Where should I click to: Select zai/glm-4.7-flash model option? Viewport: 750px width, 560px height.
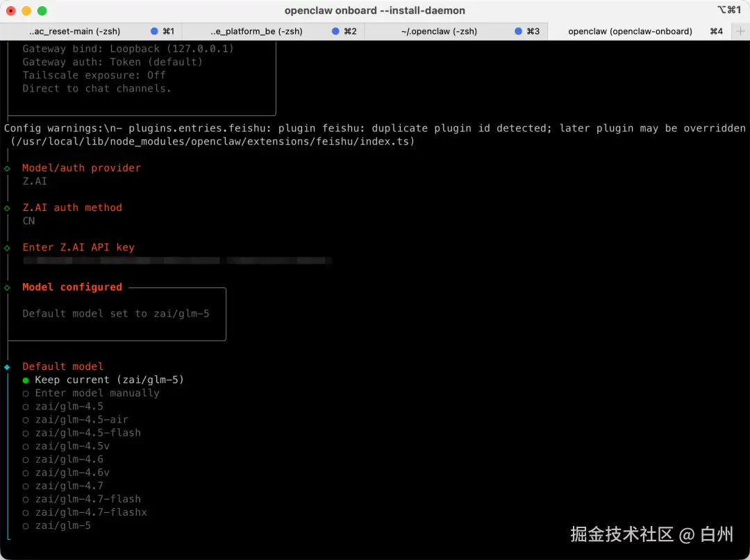click(x=81, y=500)
